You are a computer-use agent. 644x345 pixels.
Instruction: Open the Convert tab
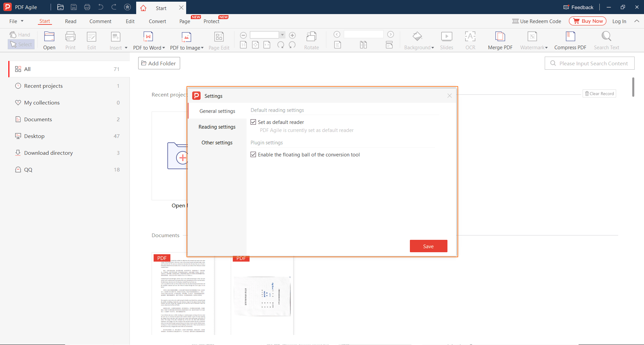click(157, 21)
